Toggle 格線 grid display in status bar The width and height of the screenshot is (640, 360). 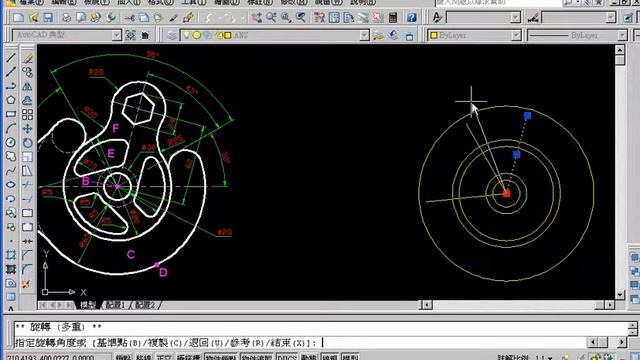143,358
